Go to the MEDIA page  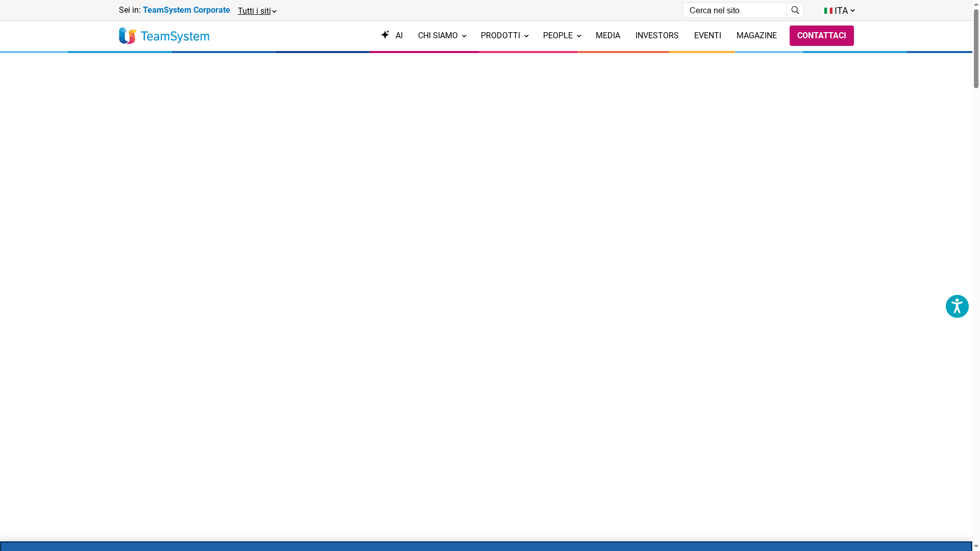[x=607, y=36]
